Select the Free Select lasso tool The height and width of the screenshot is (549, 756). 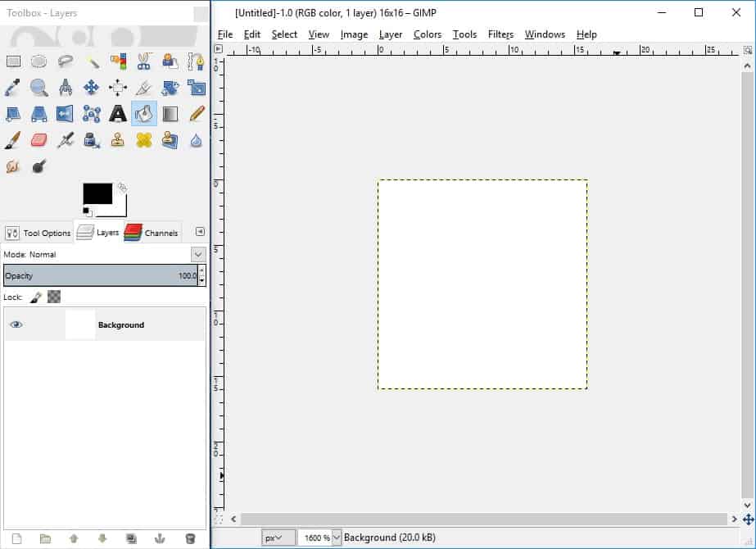(x=65, y=61)
